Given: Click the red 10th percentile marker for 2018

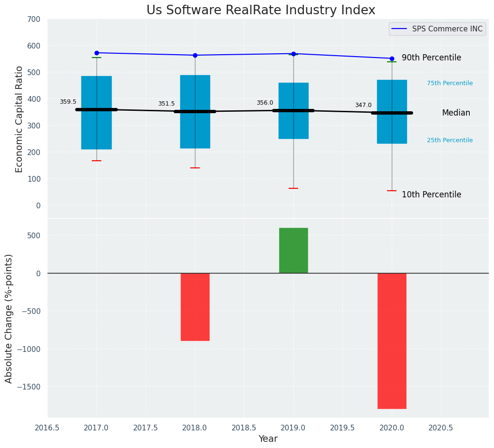Looking at the screenshot, I should [195, 168].
